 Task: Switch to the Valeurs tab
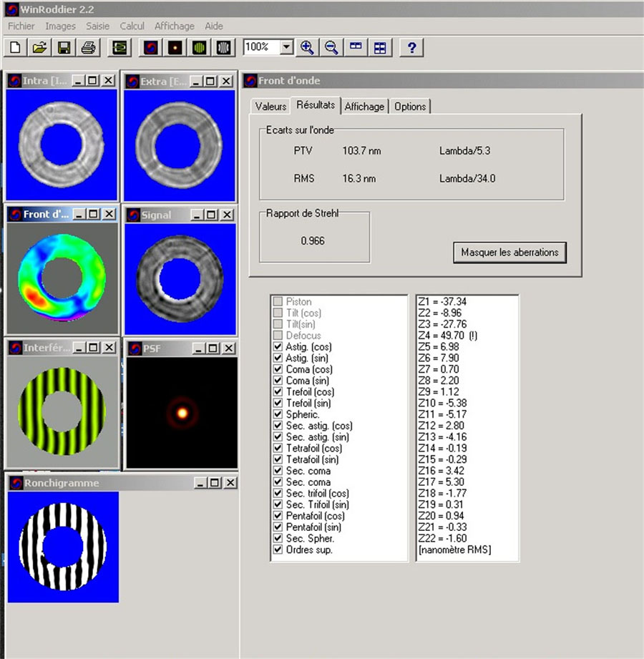(x=270, y=107)
